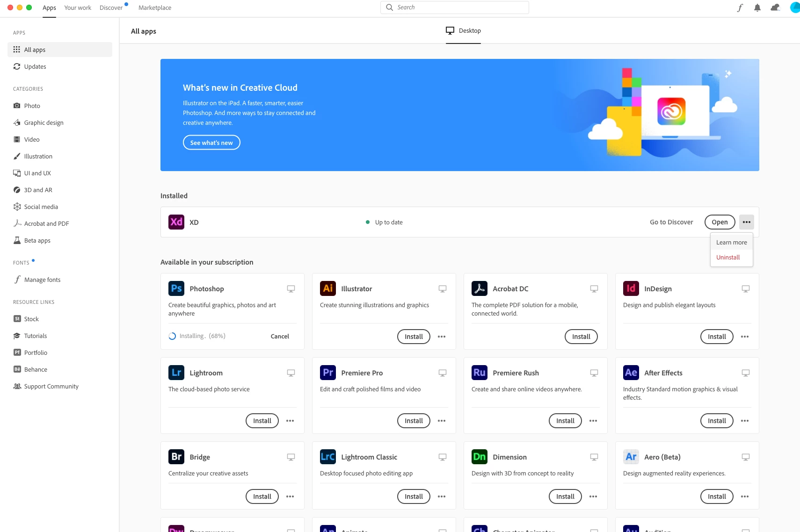Click the Premiere Pro app icon
800x532 pixels.
pyautogui.click(x=328, y=373)
